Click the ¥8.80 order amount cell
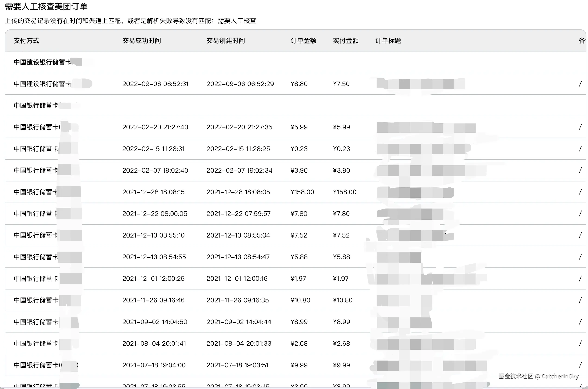Screen dimensions: 588x389 tap(299, 84)
